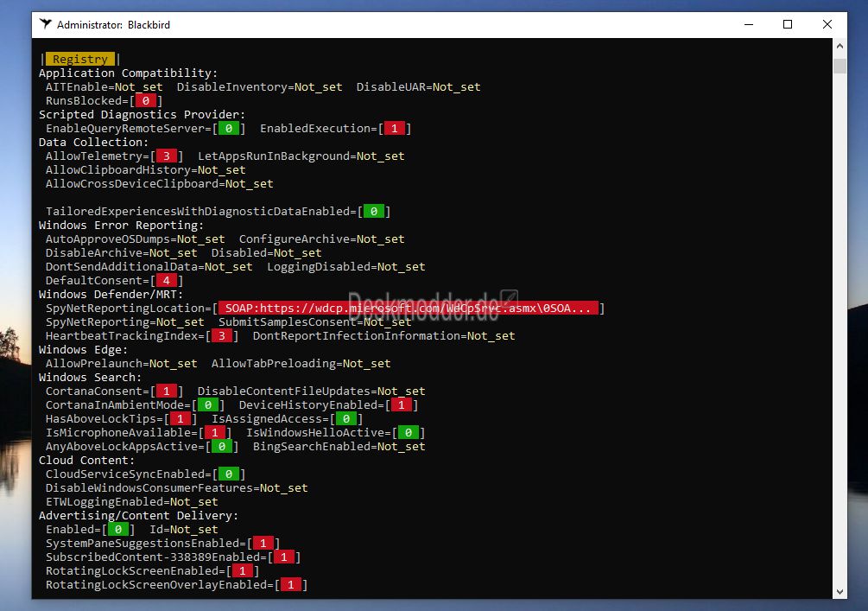Click RotatingLockScreenEnabled red 1 value

pyautogui.click(x=243, y=571)
